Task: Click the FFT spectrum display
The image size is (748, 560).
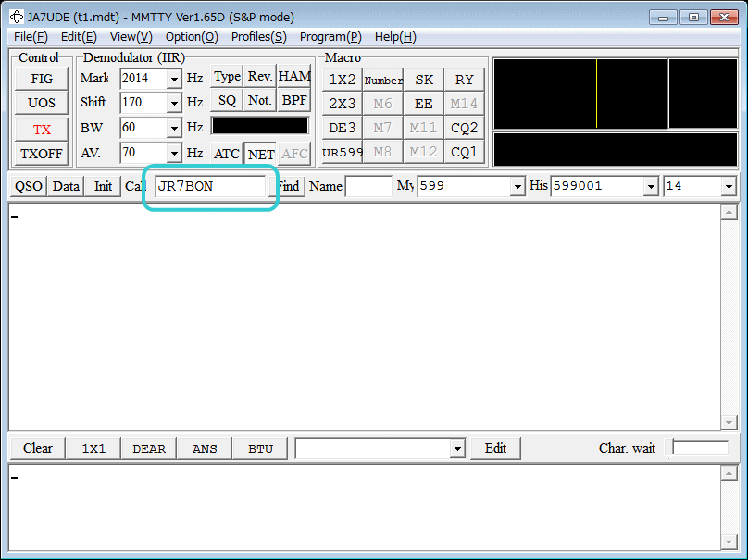Action: [x=580, y=93]
